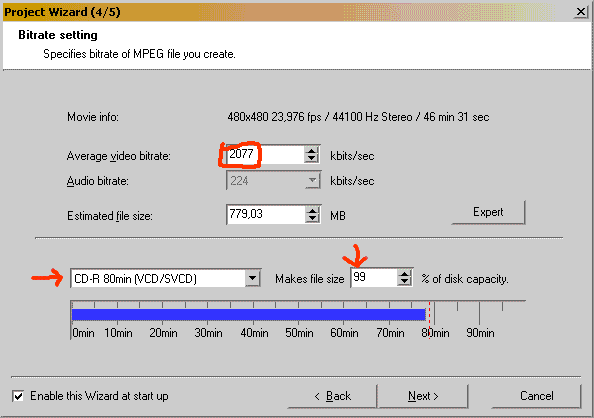Click the estimated file size field 779,03
594x418 pixels.
(x=266, y=214)
